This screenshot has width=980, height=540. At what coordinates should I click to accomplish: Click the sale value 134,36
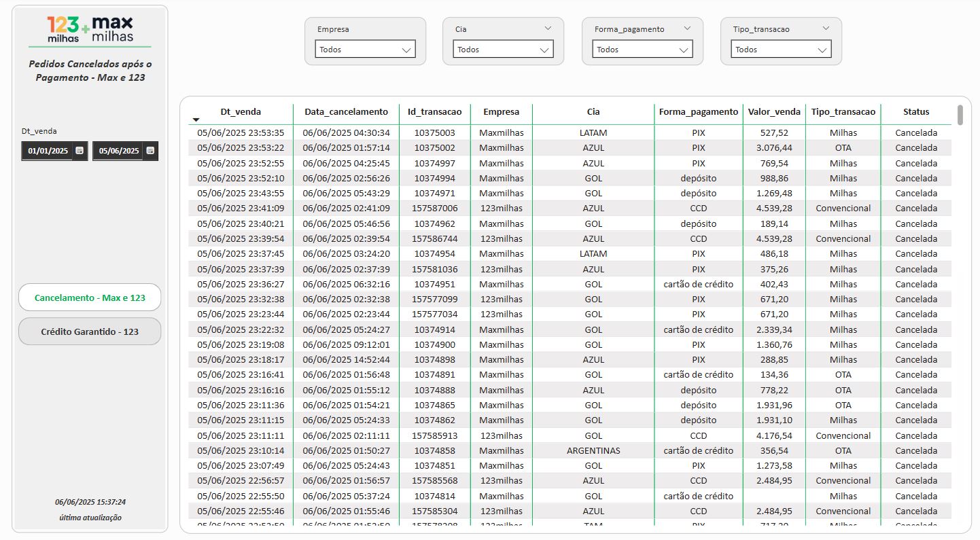point(774,374)
